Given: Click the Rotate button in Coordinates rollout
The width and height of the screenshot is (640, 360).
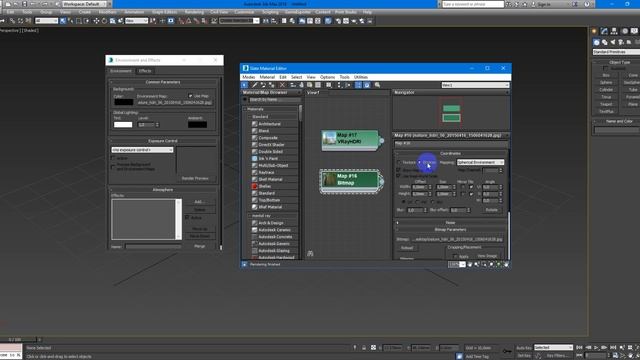Looking at the screenshot, I should click(491, 210).
